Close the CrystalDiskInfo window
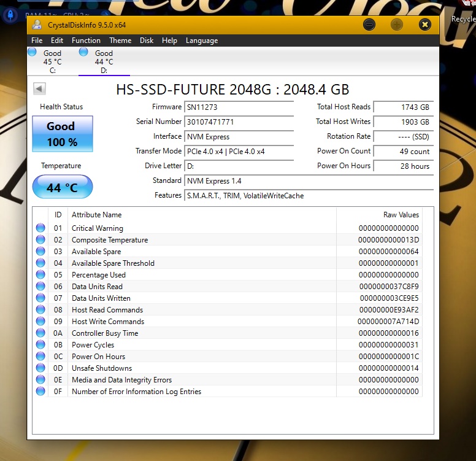476x461 pixels. pyautogui.click(x=425, y=25)
